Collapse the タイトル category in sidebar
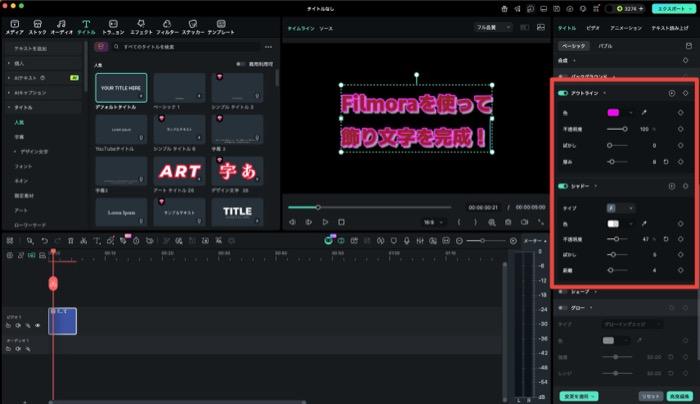 tap(9, 107)
